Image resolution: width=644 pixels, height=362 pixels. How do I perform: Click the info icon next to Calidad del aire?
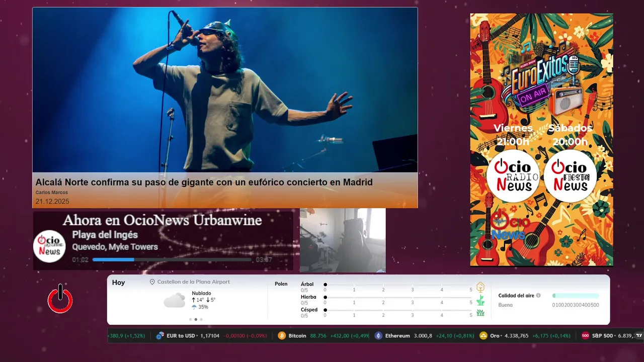(x=538, y=296)
